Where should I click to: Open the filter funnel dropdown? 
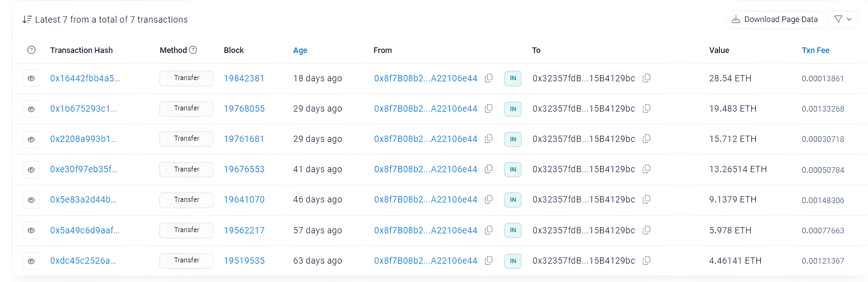click(843, 20)
